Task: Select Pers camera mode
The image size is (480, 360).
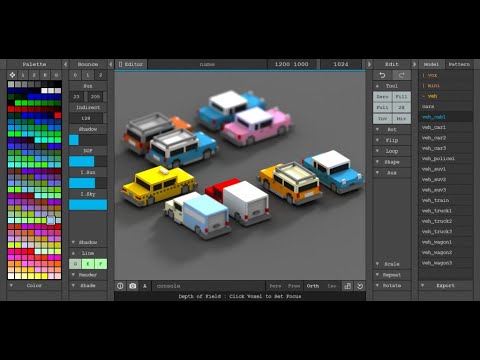Action: (x=275, y=286)
